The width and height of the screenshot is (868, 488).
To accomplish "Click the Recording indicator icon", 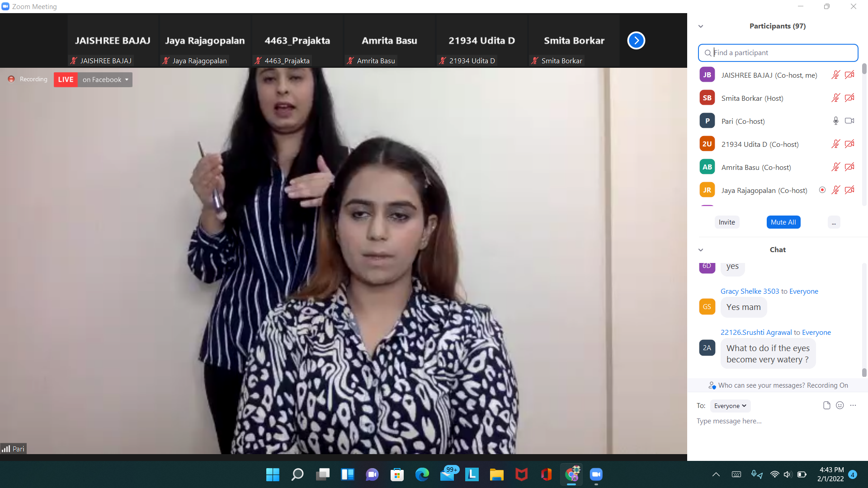I will [11, 79].
